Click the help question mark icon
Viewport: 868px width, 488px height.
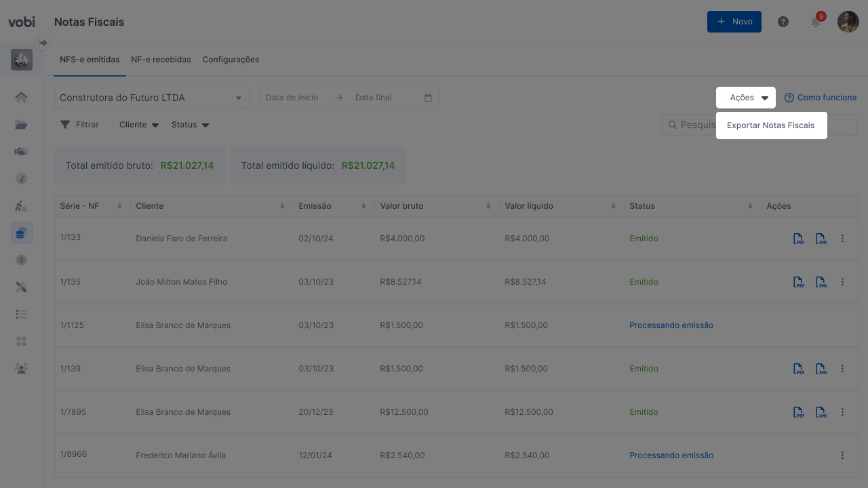click(x=783, y=22)
